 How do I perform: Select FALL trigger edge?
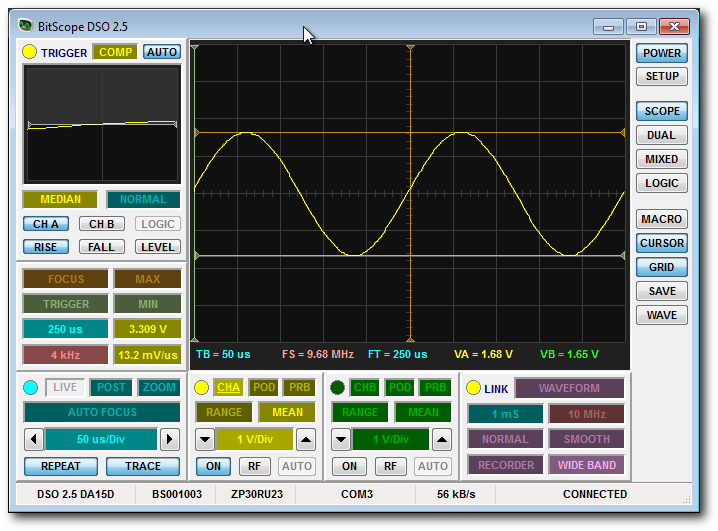(x=101, y=247)
